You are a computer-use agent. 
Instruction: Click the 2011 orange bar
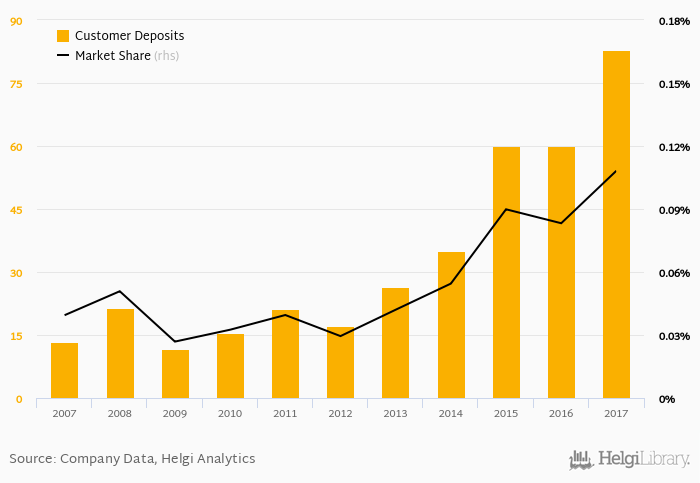click(285, 354)
